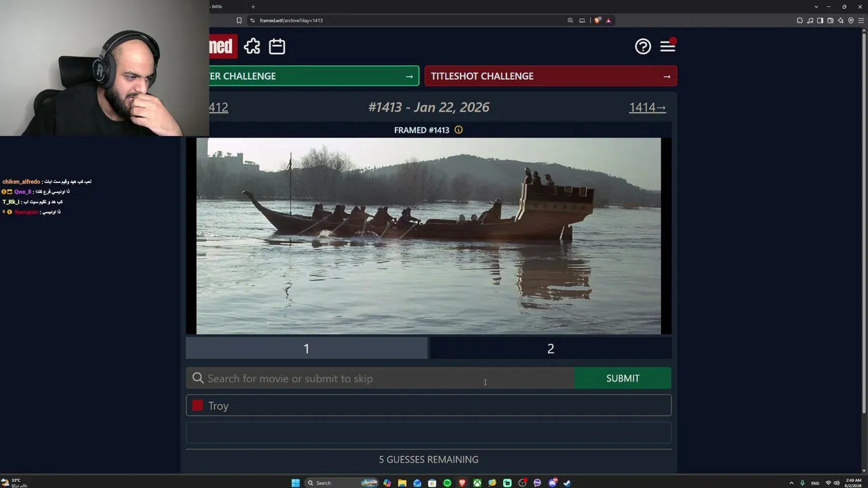The width and height of the screenshot is (868, 488).
Task: Open the Windows Start menu
Action: pyautogui.click(x=296, y=483)
